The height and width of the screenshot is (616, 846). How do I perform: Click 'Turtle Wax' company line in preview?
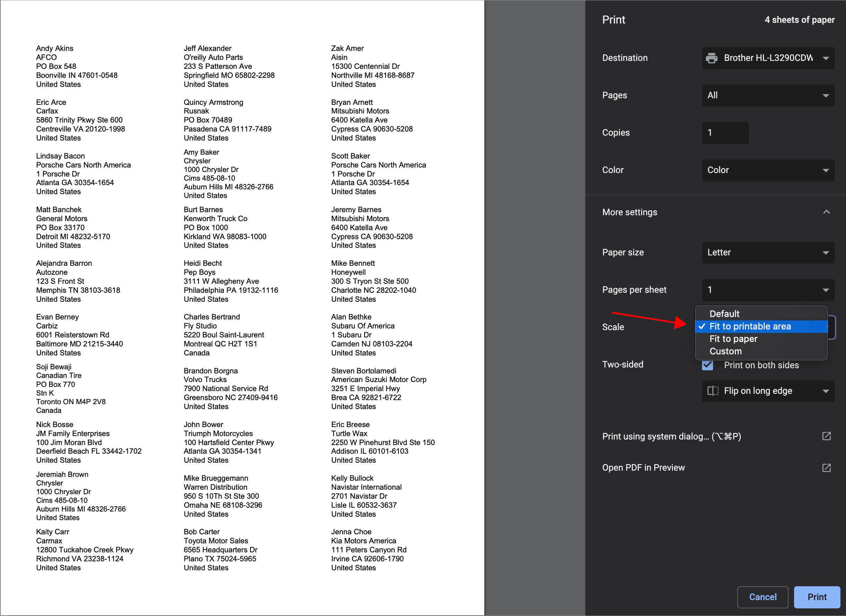pyautogui.click(x=349, y=433)
